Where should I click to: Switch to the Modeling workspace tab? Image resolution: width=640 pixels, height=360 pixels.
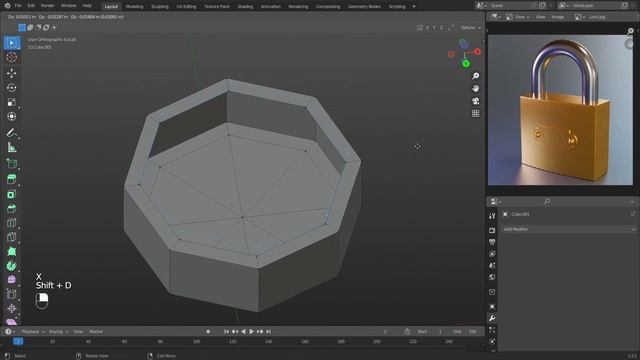coord(134,7)
